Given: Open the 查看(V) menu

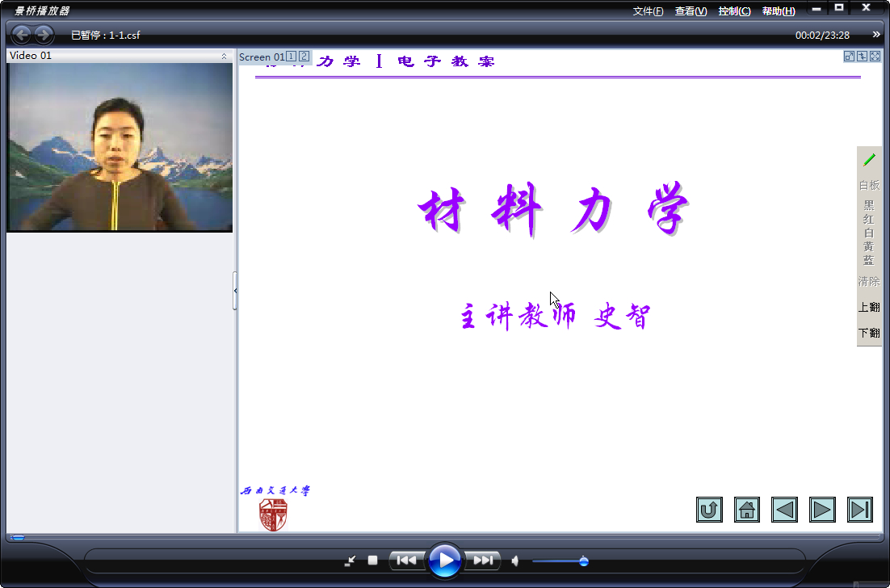Looking at the screenshot, I should [x=691, y=11].
